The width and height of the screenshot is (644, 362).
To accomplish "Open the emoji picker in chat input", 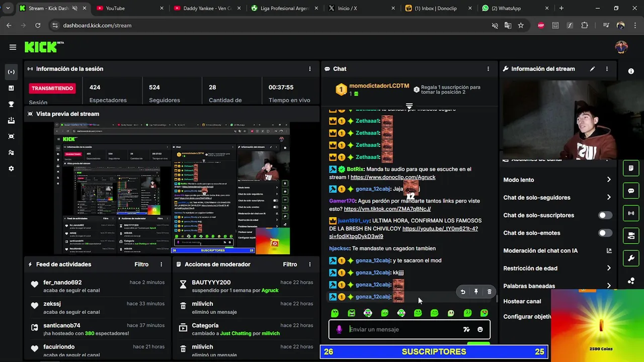I will (480, 329).
